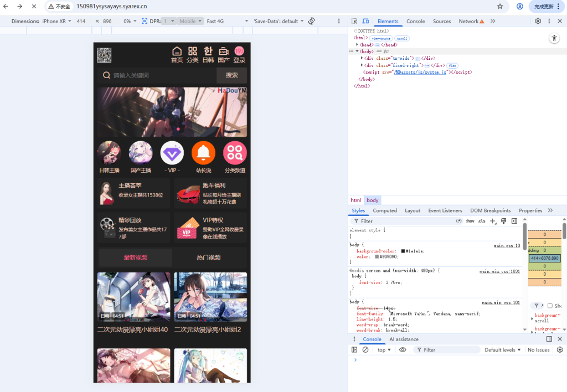Switch to Network tab
Image resolution: width=567 pixels, height=392 pixels.
471,21
